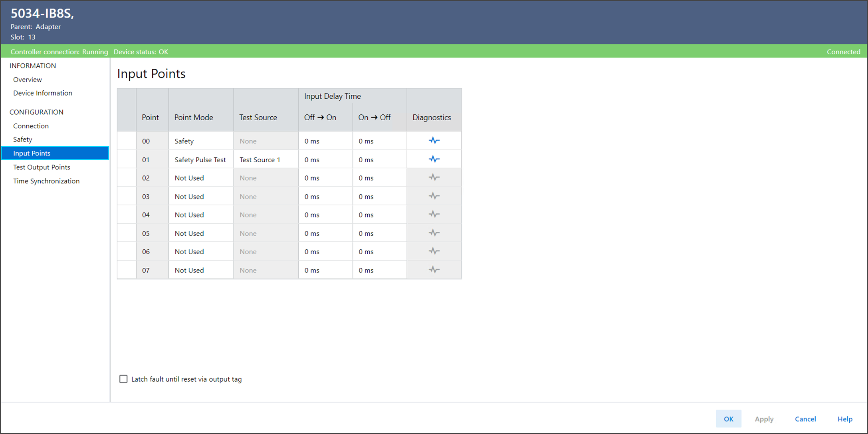Click diagnostics icon for point 06

click(x=434, y=251)
